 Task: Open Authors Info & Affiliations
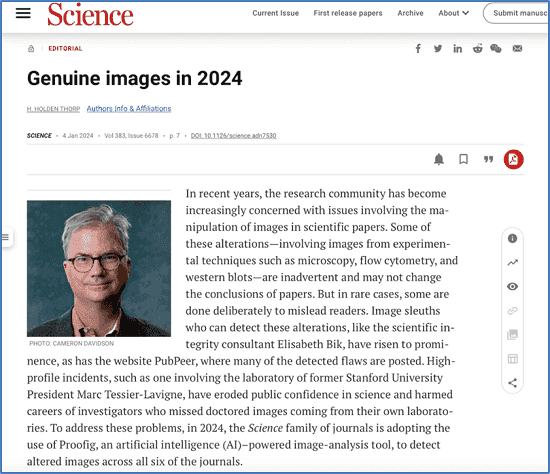click(x=129, y=109)
